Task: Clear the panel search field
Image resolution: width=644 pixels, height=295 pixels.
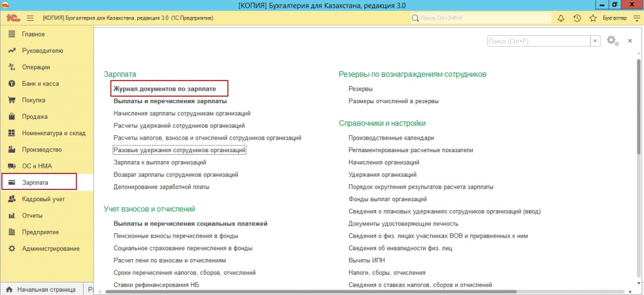Action: coord(596,41)
